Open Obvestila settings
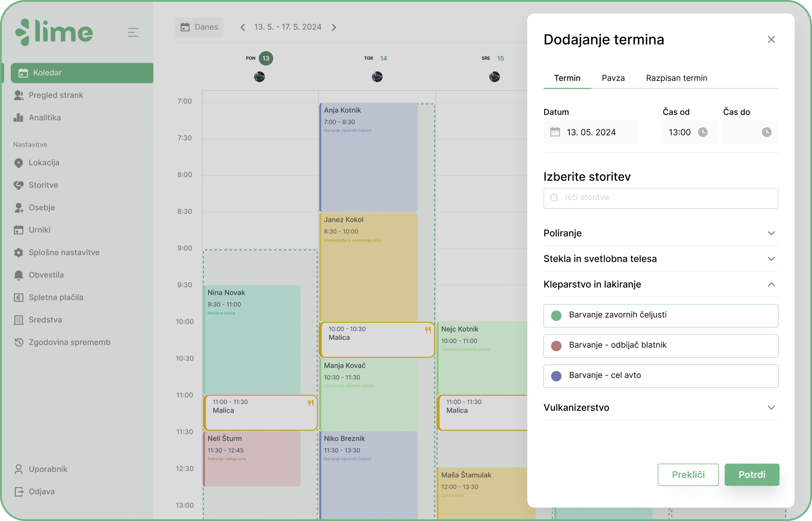This screenshot has width=812, height=521. pyautogui.click(x=39, y=275)
